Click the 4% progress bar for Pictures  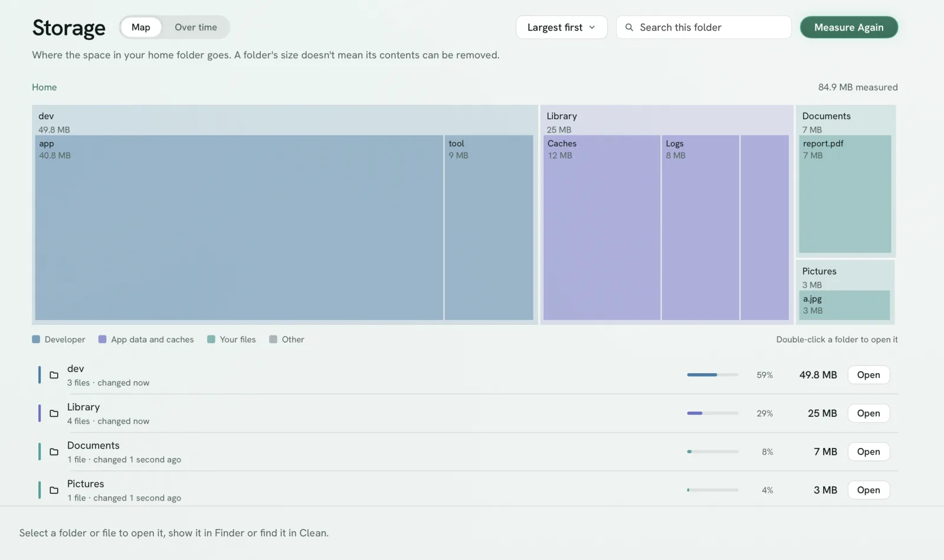[713, 490]
